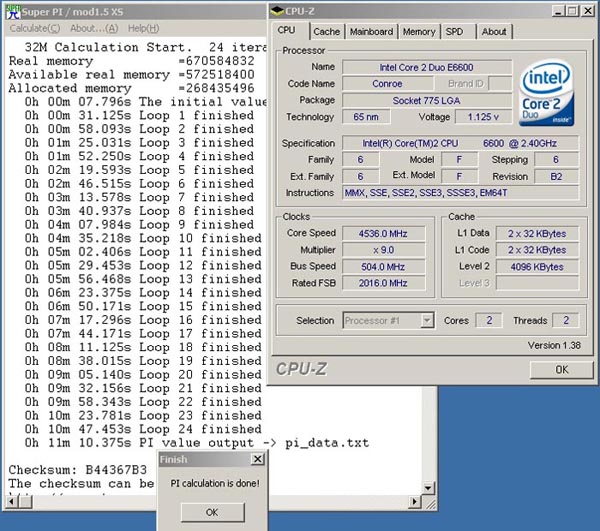Click the 'Checksum: B44367B3' line
Viewport: 600px width, 531px height.
(78, 470)
